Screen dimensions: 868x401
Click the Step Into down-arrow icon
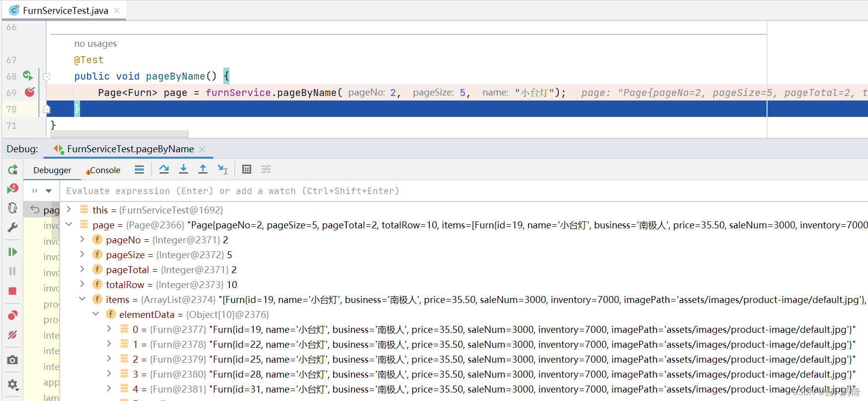tap(184, 170)
